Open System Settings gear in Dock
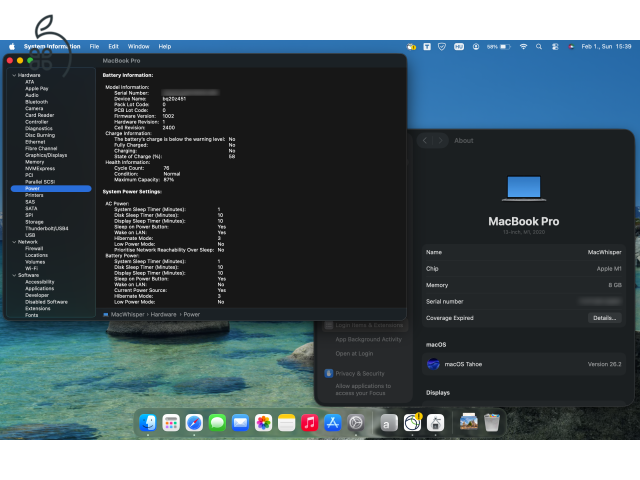This screenshot has height=480, width=640. point(356,422)
